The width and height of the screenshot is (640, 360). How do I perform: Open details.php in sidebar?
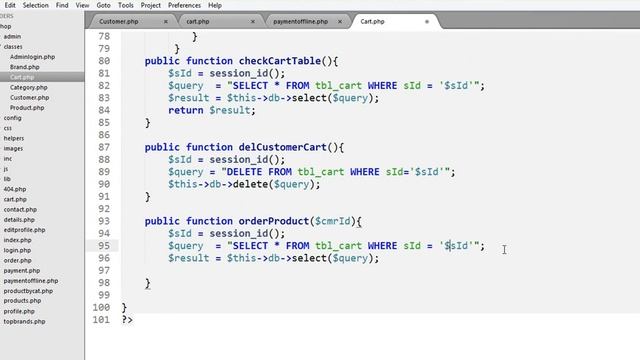tap(19, 220)
